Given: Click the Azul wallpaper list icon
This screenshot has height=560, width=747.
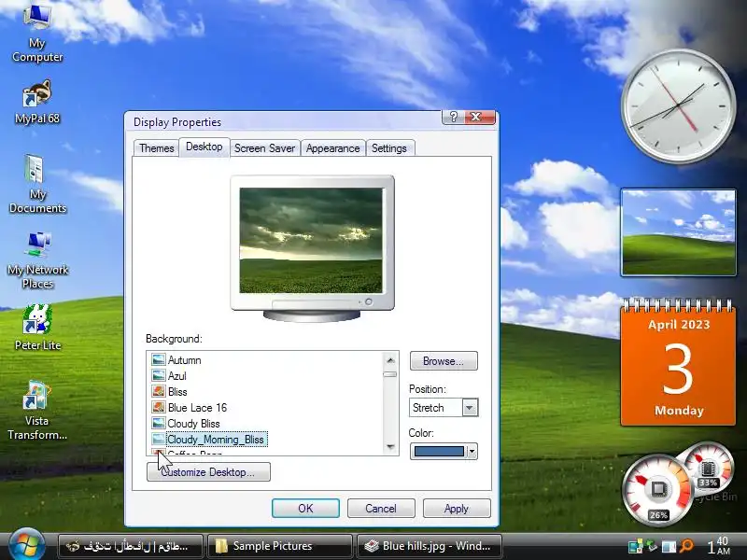Looking at the screenshot, I should coord(158,375).
